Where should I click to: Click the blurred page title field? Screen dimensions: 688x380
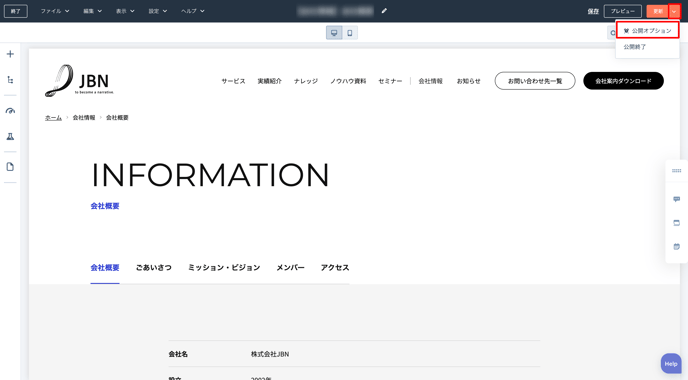(x=335, y=11)
